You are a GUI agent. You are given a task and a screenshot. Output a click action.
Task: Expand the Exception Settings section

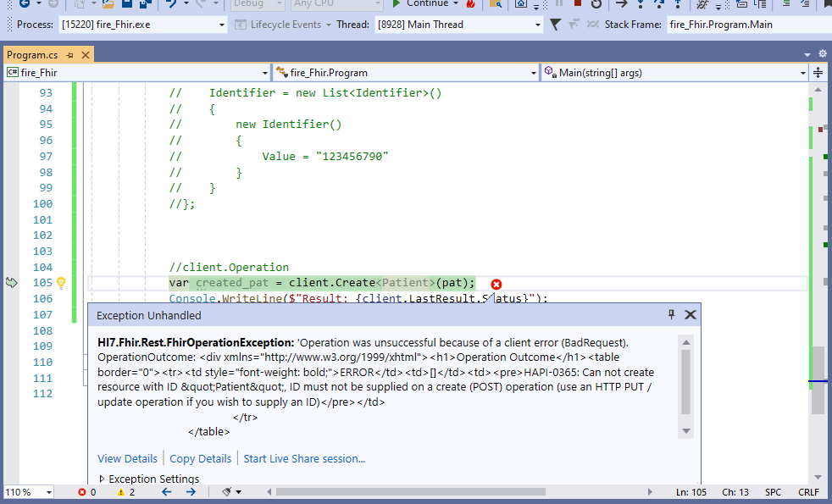pos(102,478)
